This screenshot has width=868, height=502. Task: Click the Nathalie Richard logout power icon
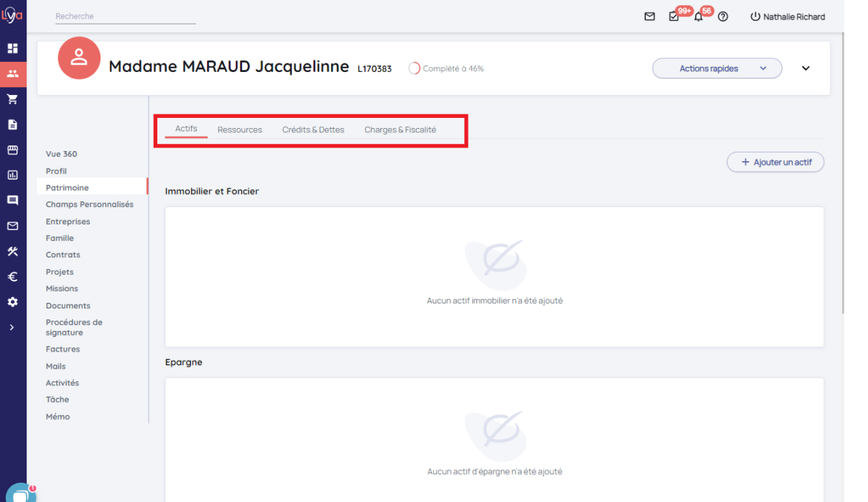point(755,17)
